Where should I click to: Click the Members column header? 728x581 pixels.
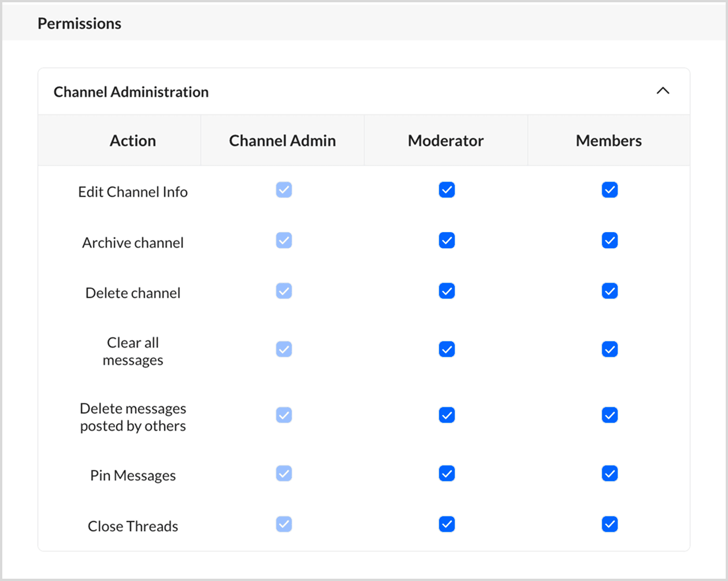tap(608, 141)
